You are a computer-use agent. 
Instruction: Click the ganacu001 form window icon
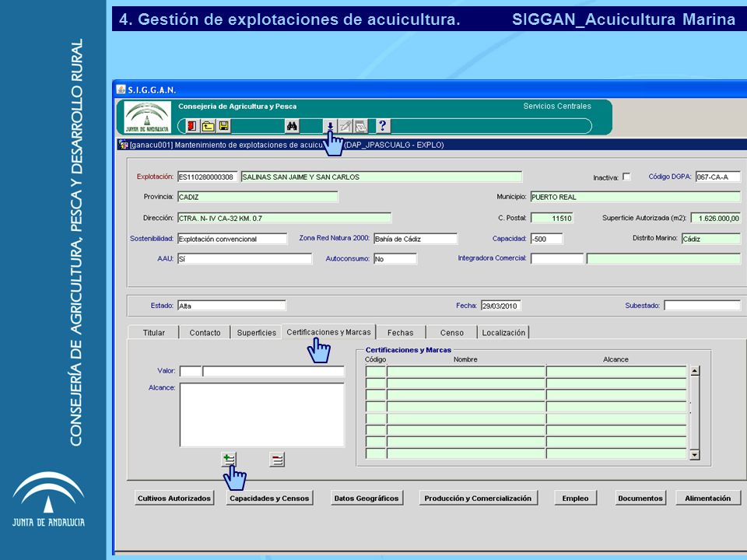click(x=124, y=145)
